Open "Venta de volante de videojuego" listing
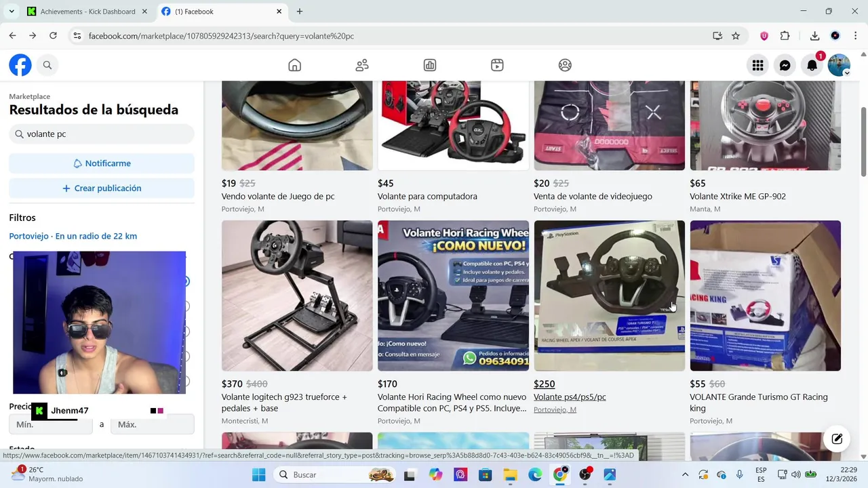 pyautogui.click(x=593, y=197)
